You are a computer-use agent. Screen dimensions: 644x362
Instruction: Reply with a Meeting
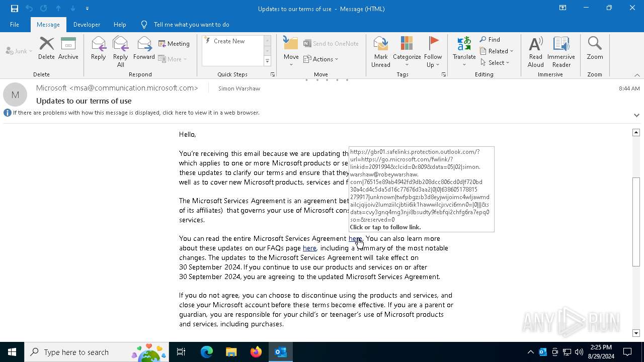[174, 44]
